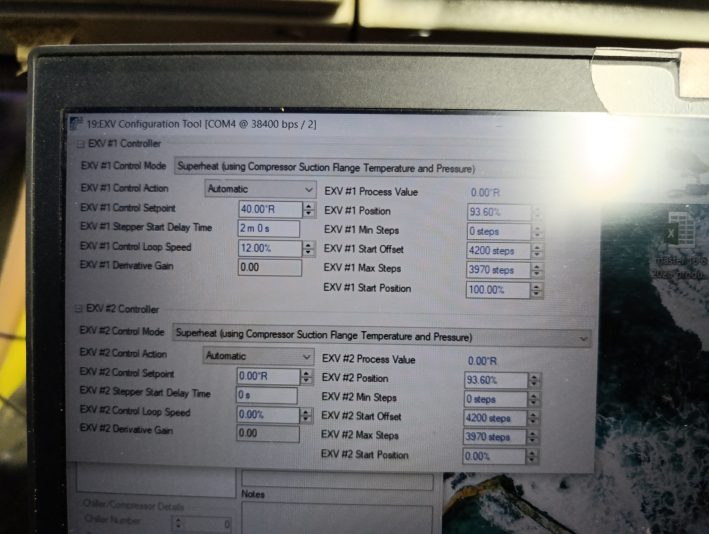
Task: Click the "EXV #1 Control Mode" label
Action: [123, 166]
